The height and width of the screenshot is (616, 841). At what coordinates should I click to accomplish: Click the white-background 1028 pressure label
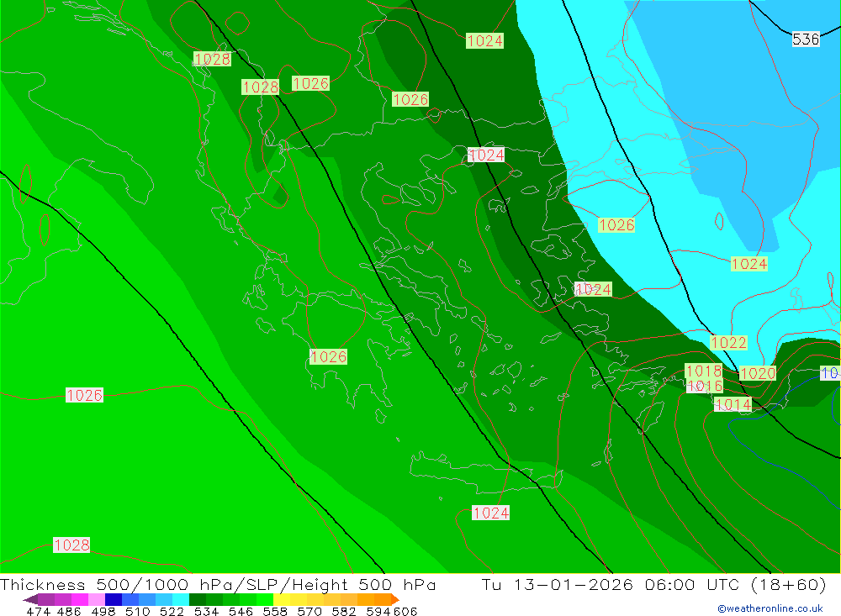point(71,545)
